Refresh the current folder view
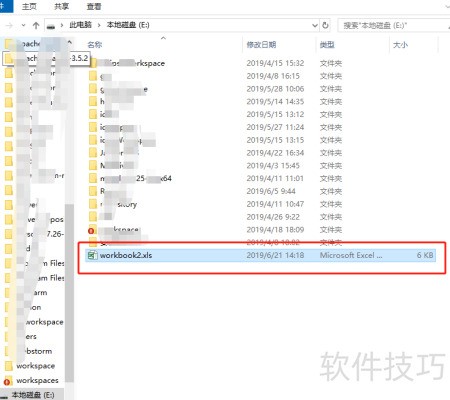This screenshot has height=400, width=450. coord(325,25)
